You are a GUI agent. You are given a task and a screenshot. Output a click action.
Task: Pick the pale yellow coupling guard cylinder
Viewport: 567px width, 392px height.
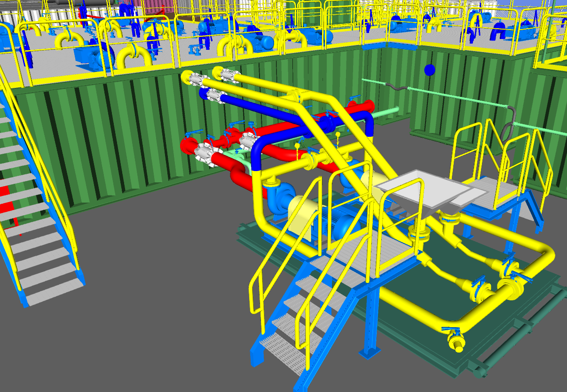point(303,214)
